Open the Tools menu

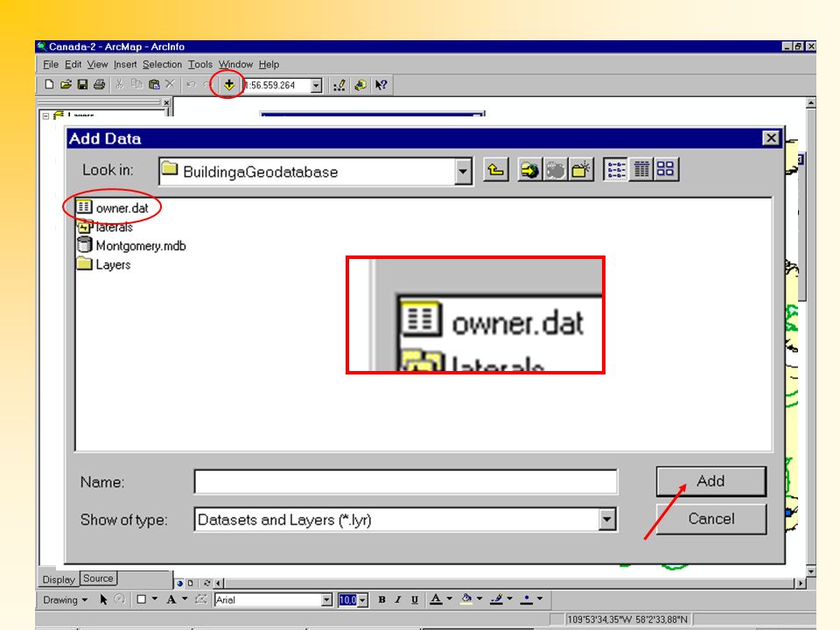[x=199, y=64]
